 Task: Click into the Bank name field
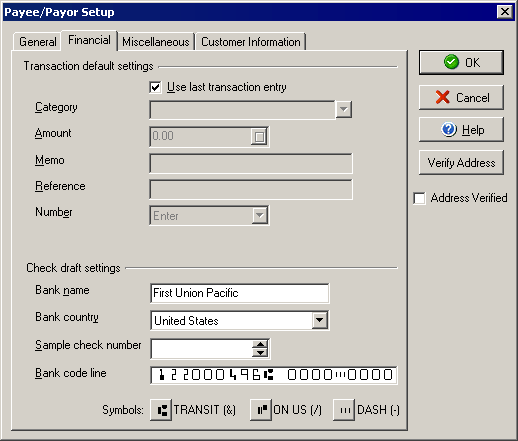[240, 293]
